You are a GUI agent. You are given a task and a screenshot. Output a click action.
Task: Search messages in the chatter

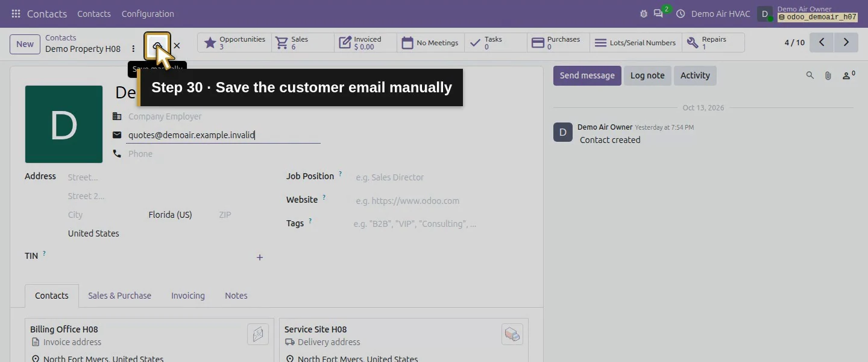810,75
